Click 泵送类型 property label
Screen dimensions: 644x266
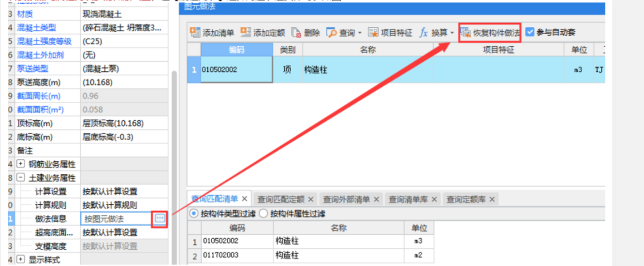(x=33, y=69)
